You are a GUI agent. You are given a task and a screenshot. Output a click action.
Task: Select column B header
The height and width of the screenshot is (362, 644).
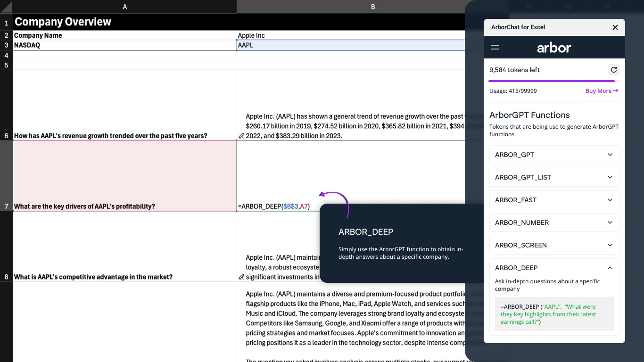click(x=373, y=7)
